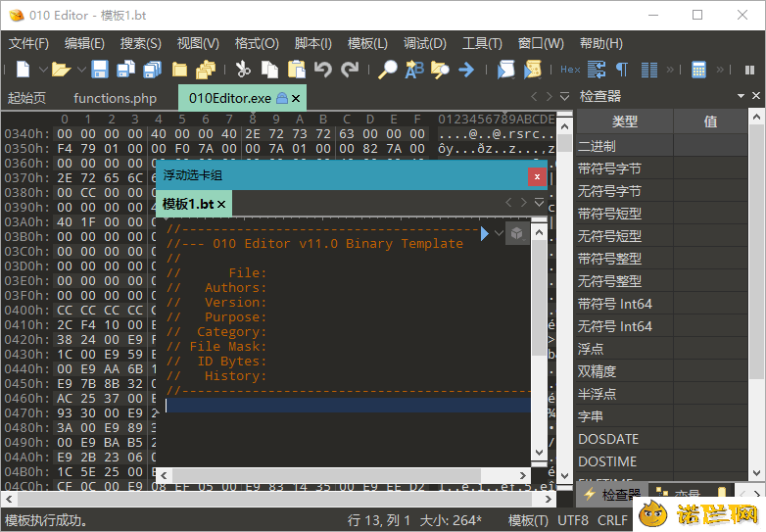Click the open file folder icon
Image resolution: width=766 pixels, height=532 pixels.
pyautogui.click(x=61, y=70)
